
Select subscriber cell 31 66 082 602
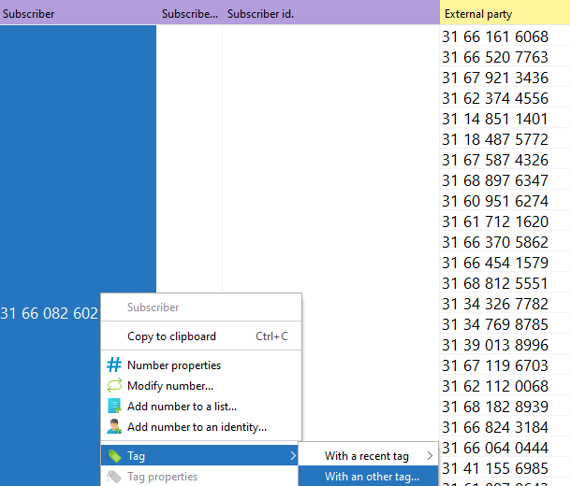click(49, 313)
